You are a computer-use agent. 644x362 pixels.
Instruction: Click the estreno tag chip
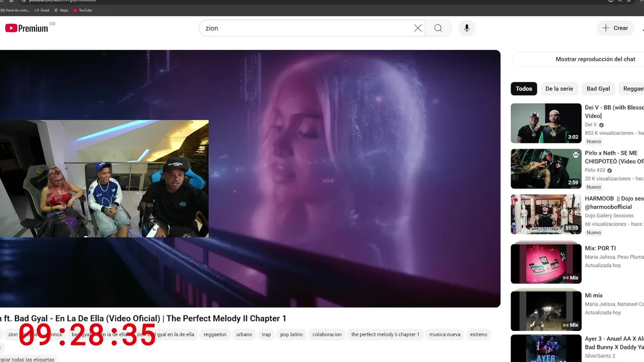point(478,334)
